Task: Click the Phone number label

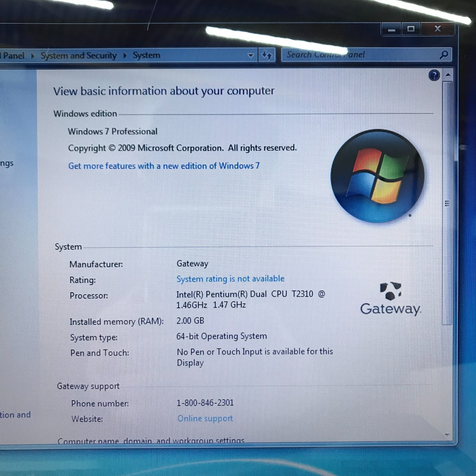Action: click(x=100, y=403)
